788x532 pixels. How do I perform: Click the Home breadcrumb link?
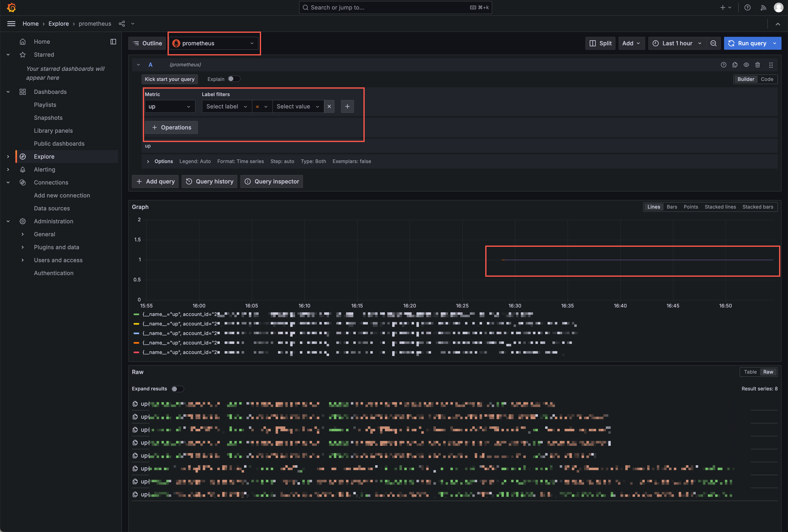pyautogui.click(x=31, y=24)
